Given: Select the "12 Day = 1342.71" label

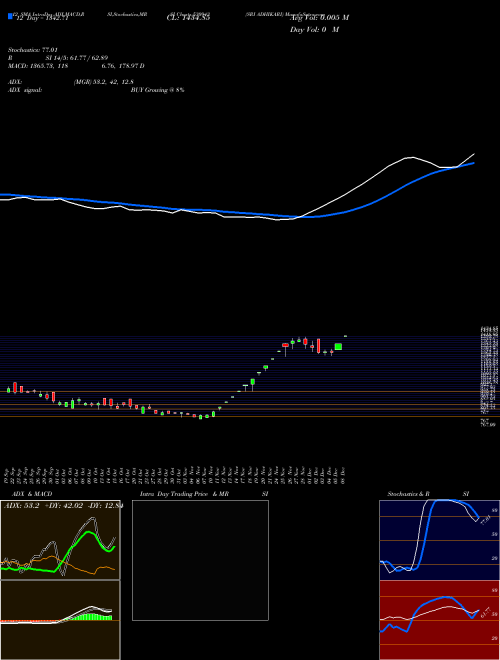Looking at the screenshot, I should (42, 18).
